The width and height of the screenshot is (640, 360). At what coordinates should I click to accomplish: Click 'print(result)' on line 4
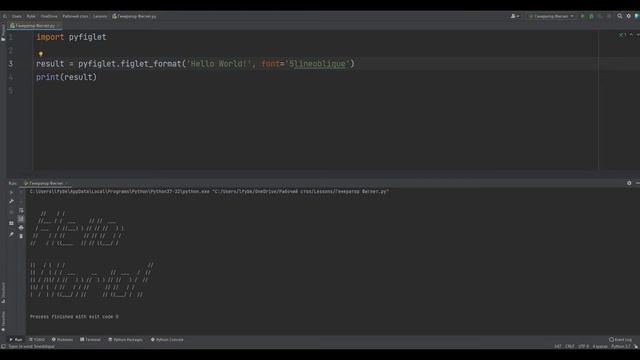(67, 77)
